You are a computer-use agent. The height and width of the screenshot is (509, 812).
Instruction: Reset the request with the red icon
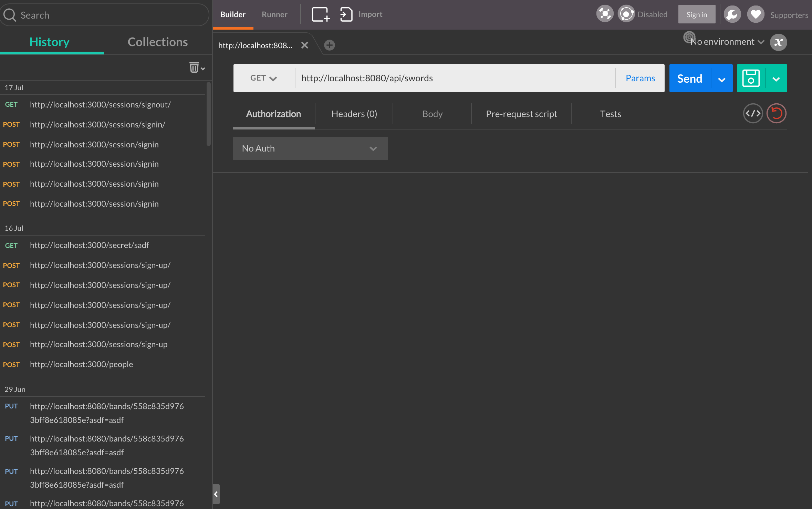tap(776, 113)
